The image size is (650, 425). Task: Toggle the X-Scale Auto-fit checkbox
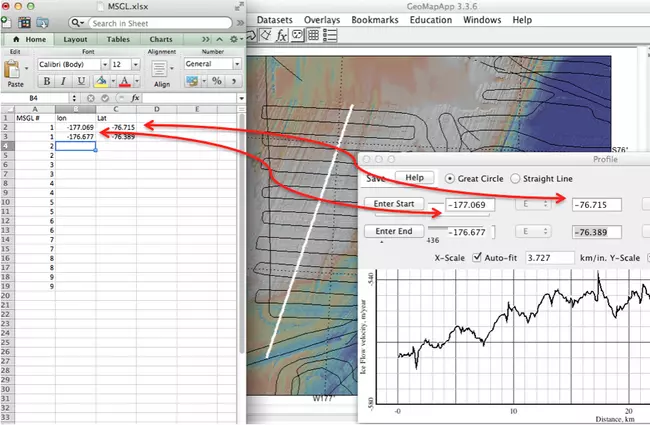(478, 257)
